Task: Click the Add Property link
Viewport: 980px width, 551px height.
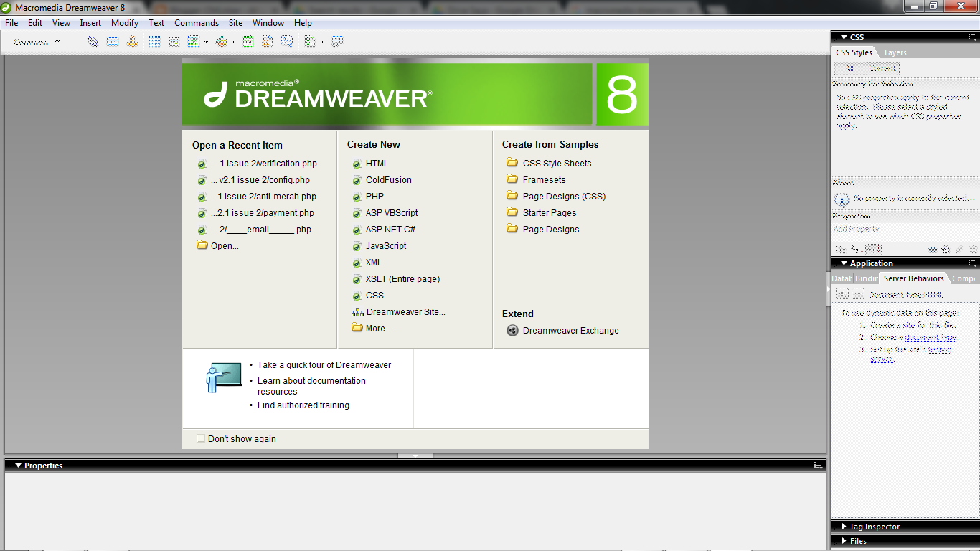Action: point(857,229)
